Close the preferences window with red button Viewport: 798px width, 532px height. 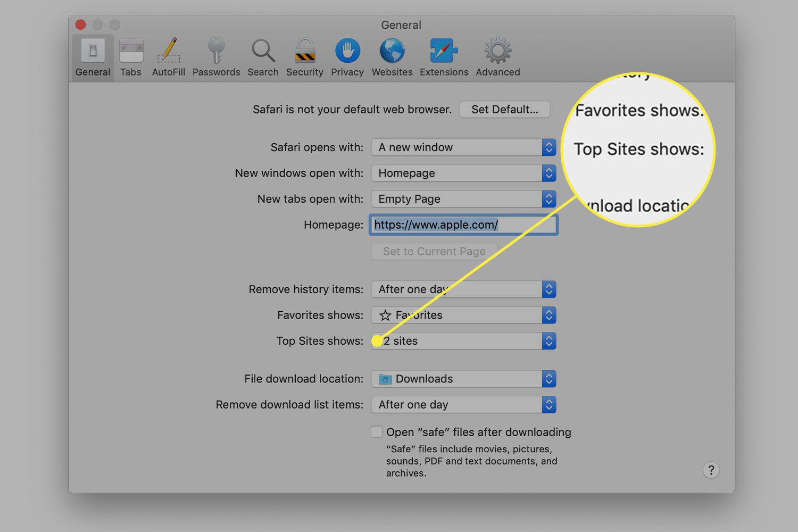click(x=81, y=24)
